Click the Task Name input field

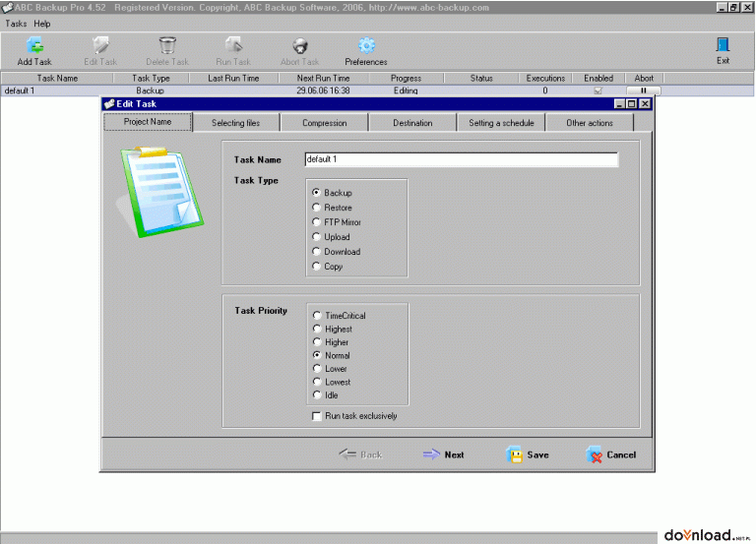[462, 159]
